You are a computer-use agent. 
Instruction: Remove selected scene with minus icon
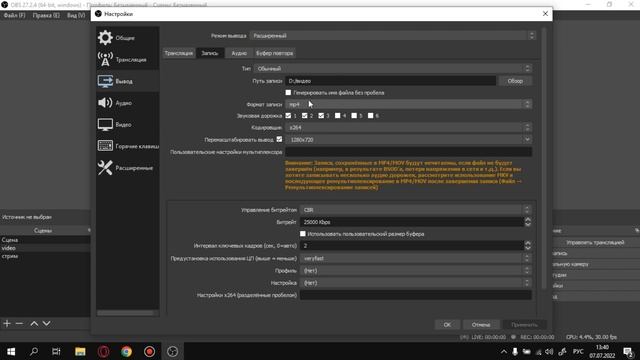click(19, 323)
